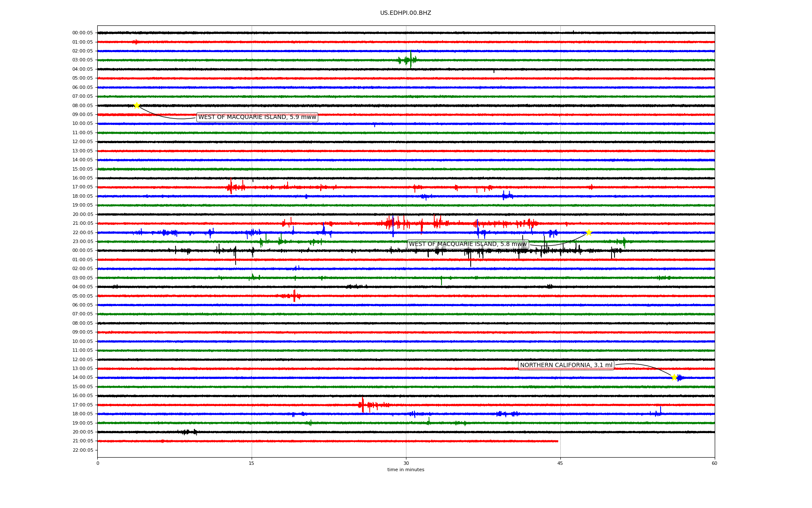Click the red burst on the lower 17:00:05 trace
Viewport: 812px width, 508px height.
click(x=363, y=405)
